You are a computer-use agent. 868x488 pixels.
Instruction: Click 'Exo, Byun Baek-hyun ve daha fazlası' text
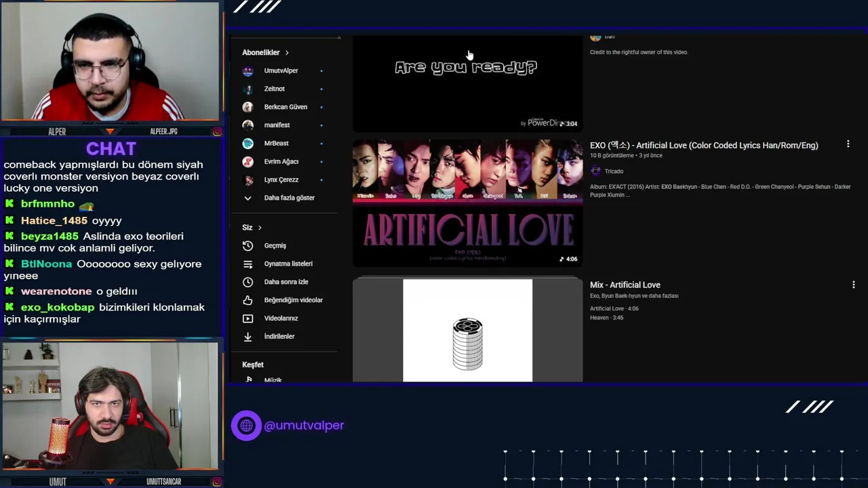tap(634, 296)
